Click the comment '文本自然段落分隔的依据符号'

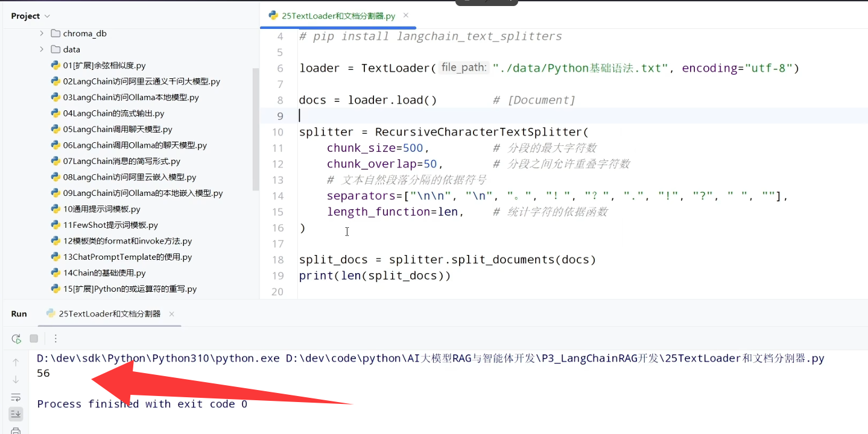[x=406, y=180]
